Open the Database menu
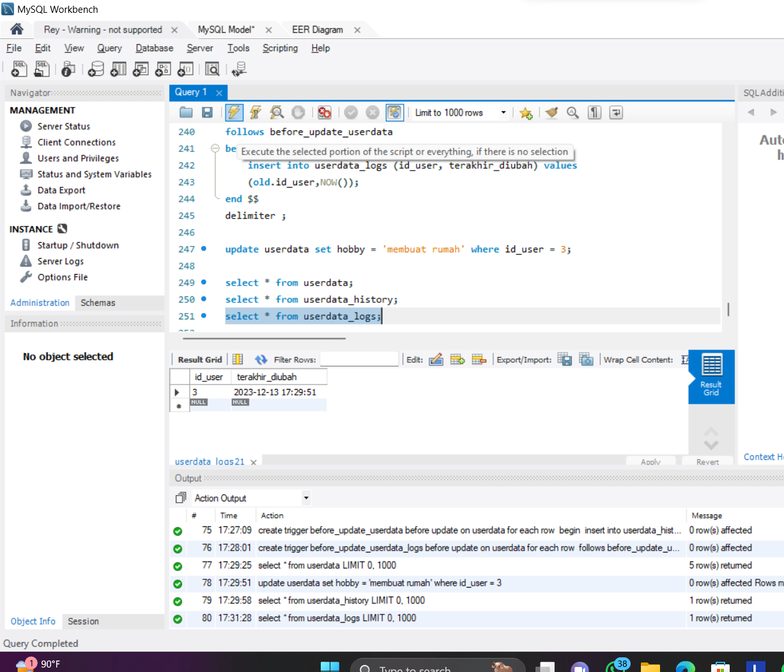Image resolution: width=784 pixels, height=672 pixels. tap(155, 48)
